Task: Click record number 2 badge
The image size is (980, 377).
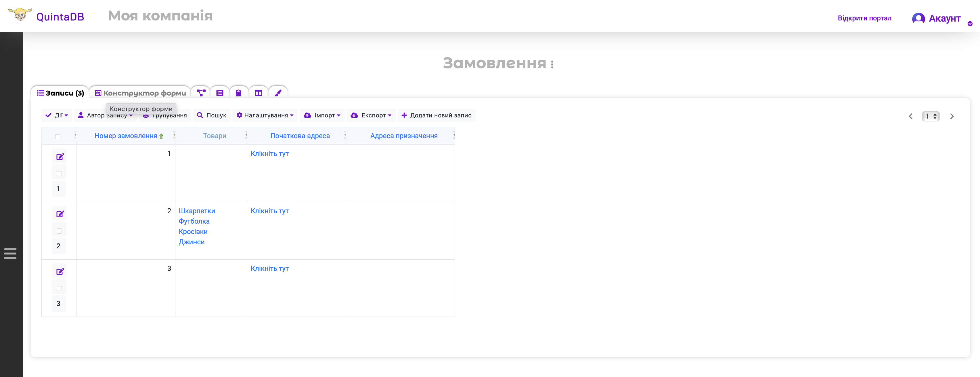Action: click(58, 246)
